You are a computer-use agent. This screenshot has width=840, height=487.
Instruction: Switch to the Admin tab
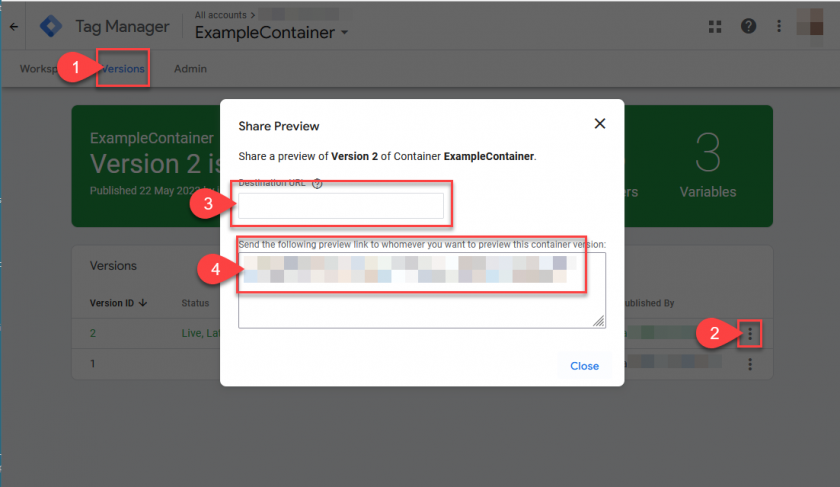(x=190, y=69)
